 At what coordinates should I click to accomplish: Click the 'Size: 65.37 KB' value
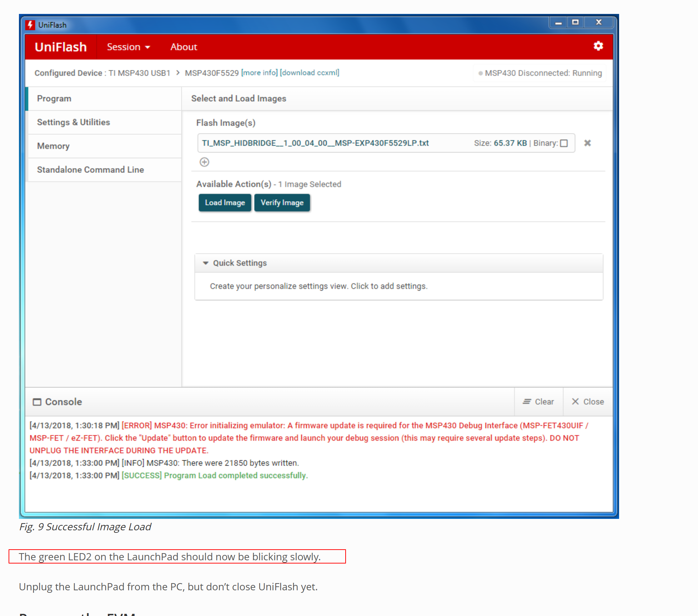pos(500,143)
